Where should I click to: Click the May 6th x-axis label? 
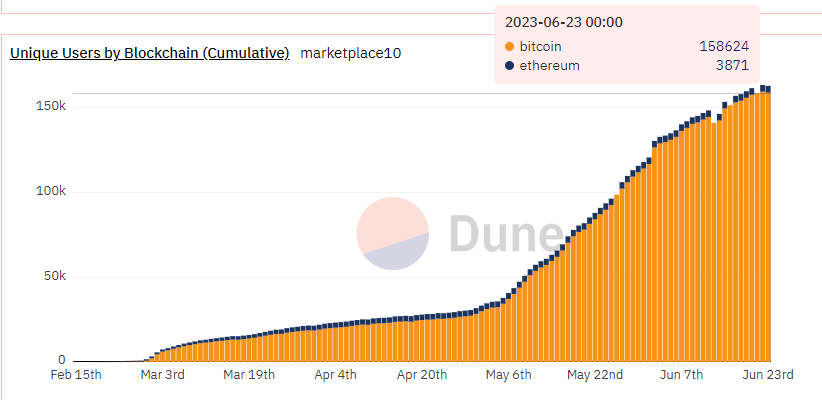pos(509,375)
